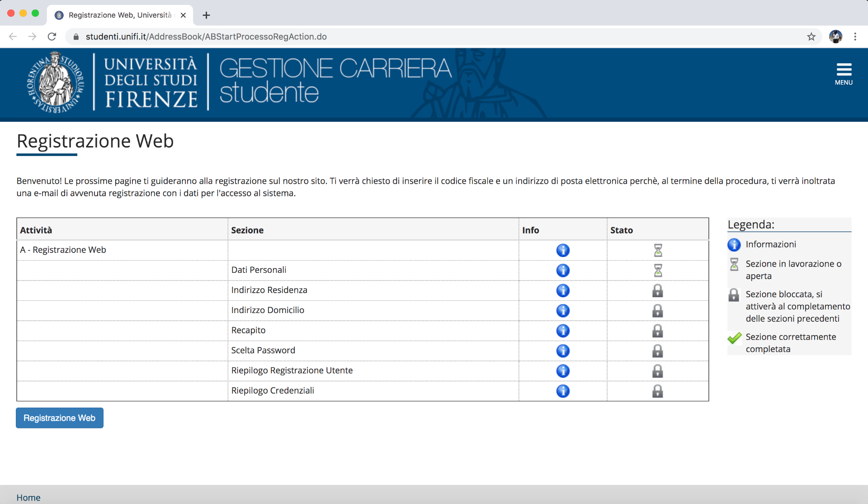Open info icon for Recapito
This screenshot has height=504, width=868.
(563, 331)
